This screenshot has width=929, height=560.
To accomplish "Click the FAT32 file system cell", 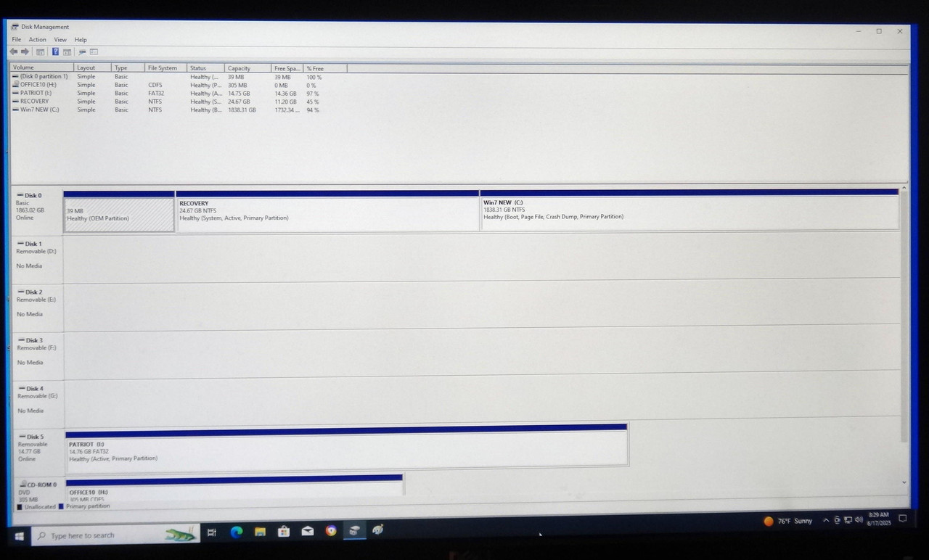I will 155,93.
